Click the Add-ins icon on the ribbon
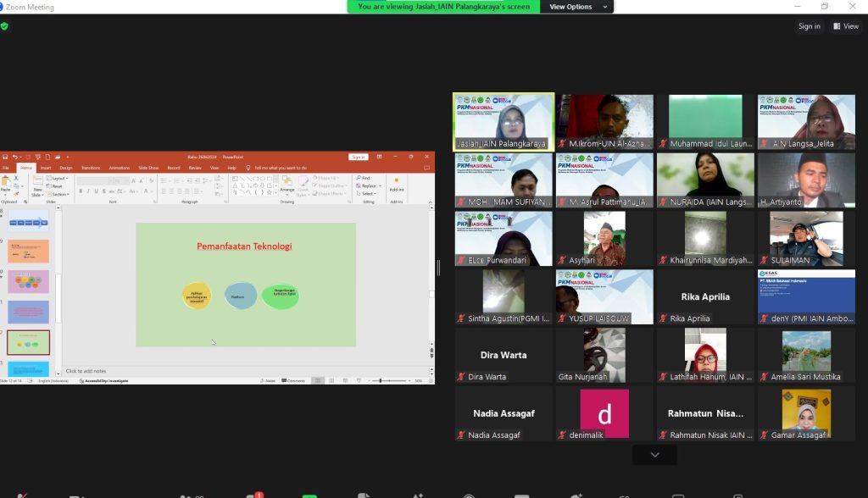868x498 pixels. (x=397, y=185)
